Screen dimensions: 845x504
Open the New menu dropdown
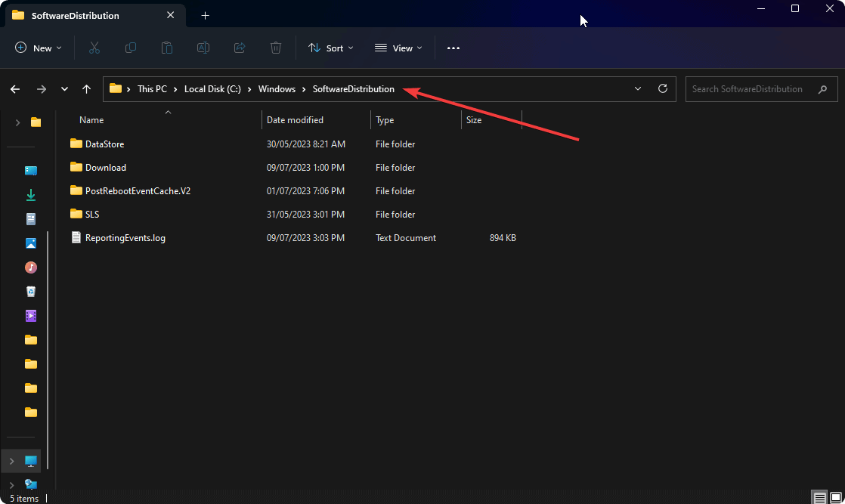pyautogui.click(x=38, y=48)
